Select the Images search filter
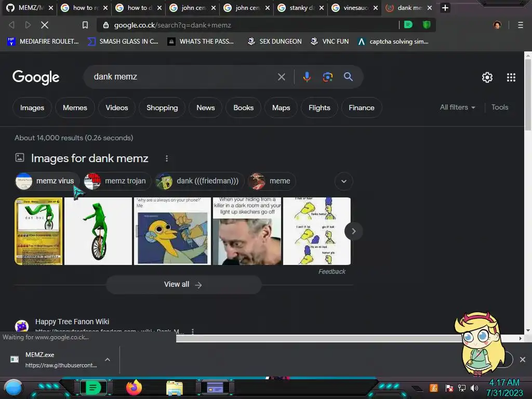The height and width of the screenshot is (399, 532). click(32, 108)
